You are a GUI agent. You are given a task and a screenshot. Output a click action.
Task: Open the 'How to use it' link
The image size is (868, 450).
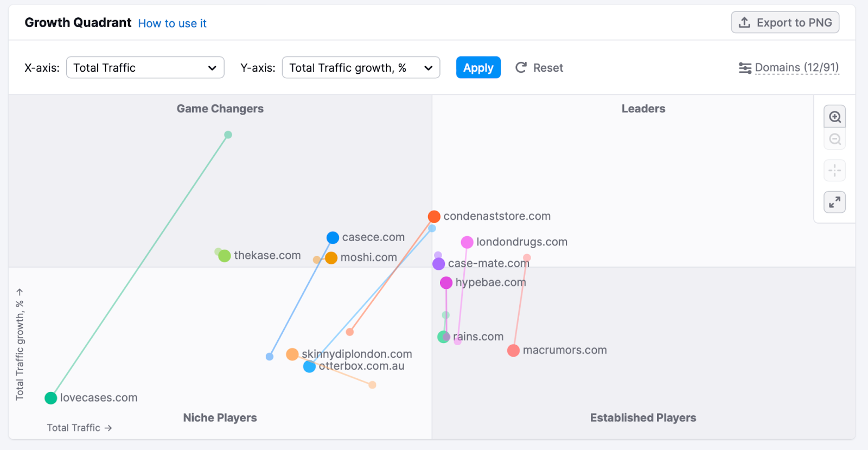tap(172, 23)
